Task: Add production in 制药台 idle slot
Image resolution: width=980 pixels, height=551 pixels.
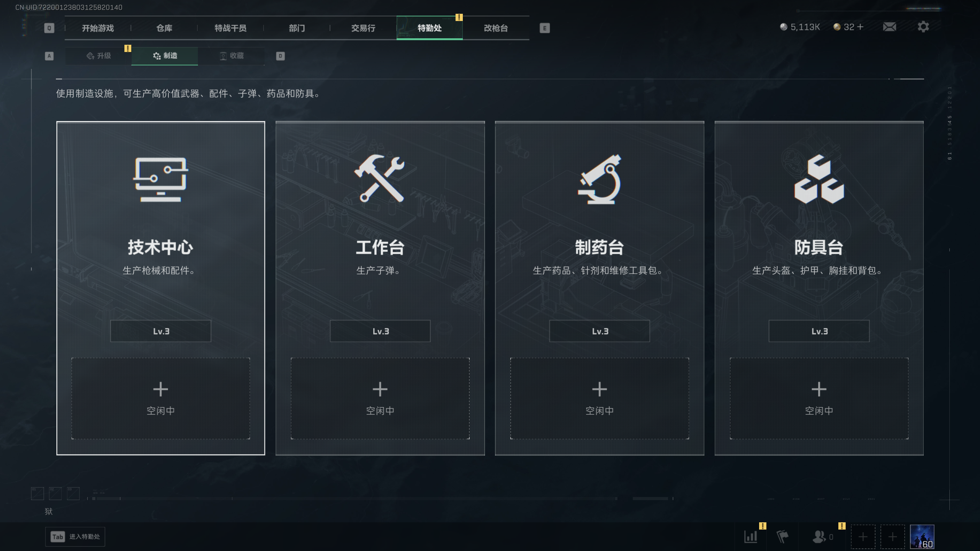Action: tap(599, 398)
